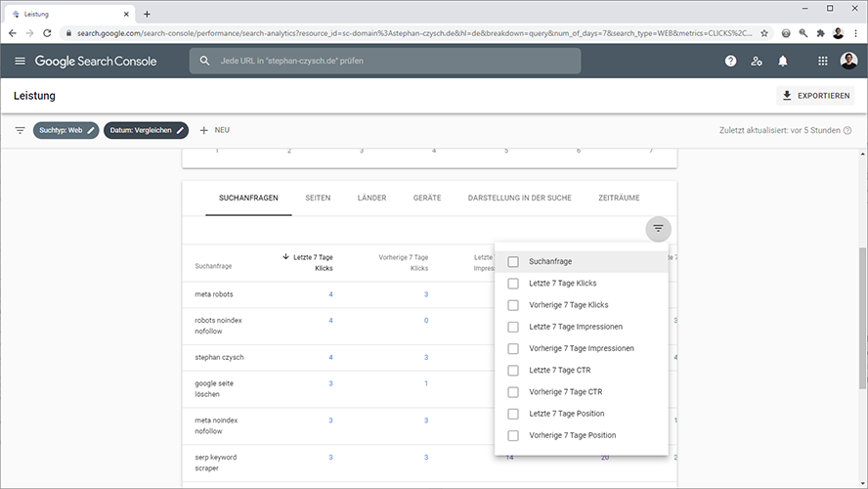Switch to the Zeiträume tab
The image size is (868, 489).
pyautogui.click(x=619, y=198)
